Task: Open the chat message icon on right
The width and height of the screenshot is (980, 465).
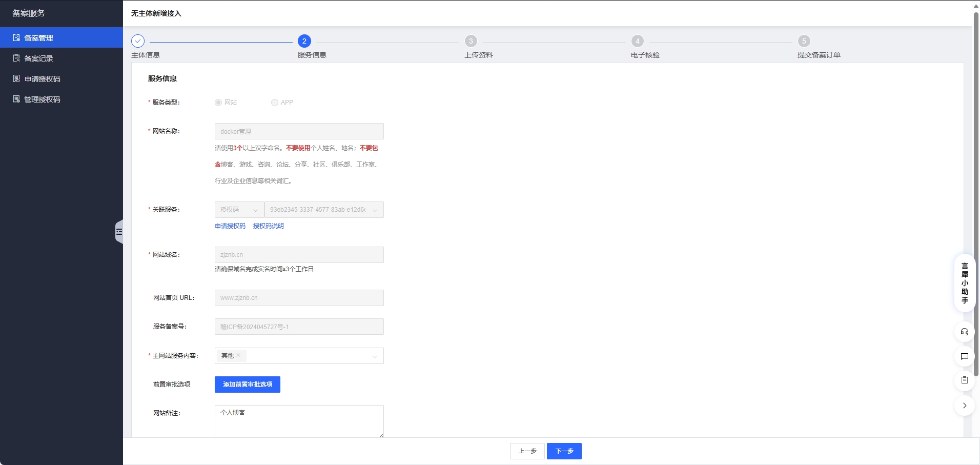Action: [x=964, y=356]
